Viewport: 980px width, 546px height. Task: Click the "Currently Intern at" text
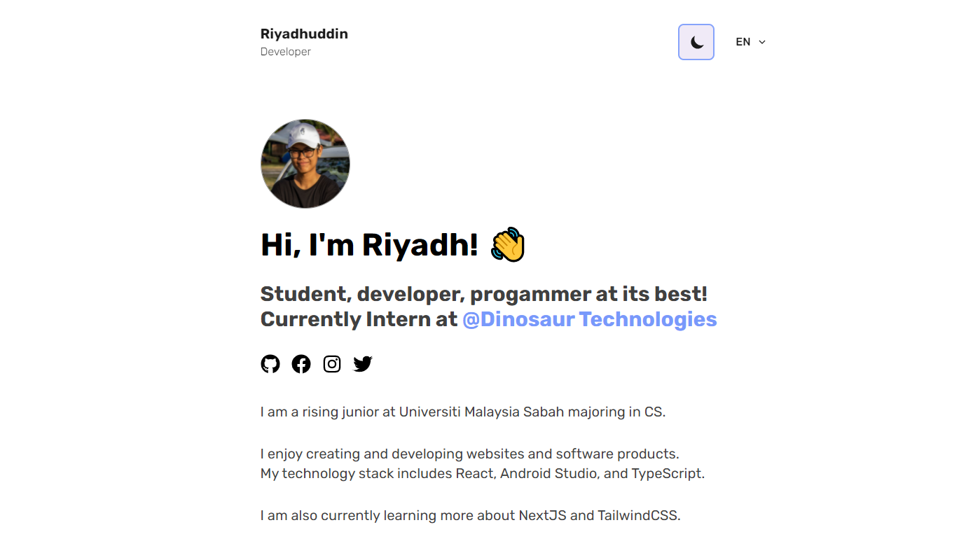[x=359, y=319]
